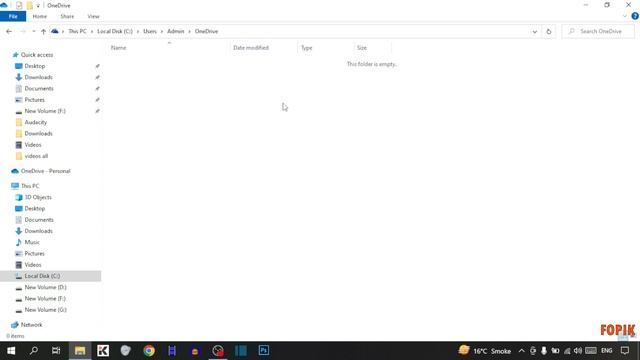640x360 pixels.
Task: Select OneDrive - Personal in sidebar
Action: click(x=45, y=171)
